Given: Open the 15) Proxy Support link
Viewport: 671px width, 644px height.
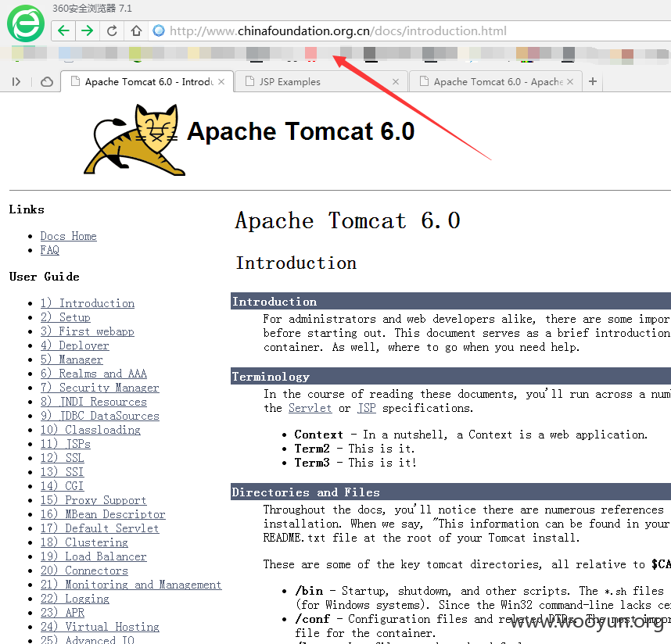Looking at the screenshot, I should (x=93, y=500).
